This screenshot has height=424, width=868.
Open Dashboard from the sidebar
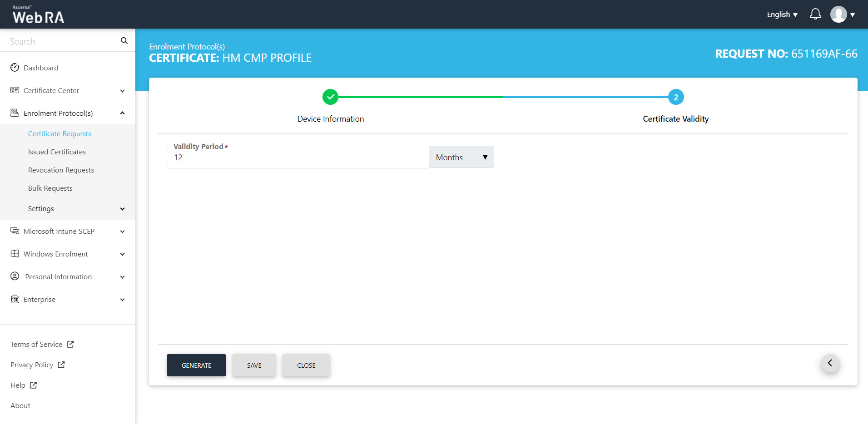[x=41, y=68]
